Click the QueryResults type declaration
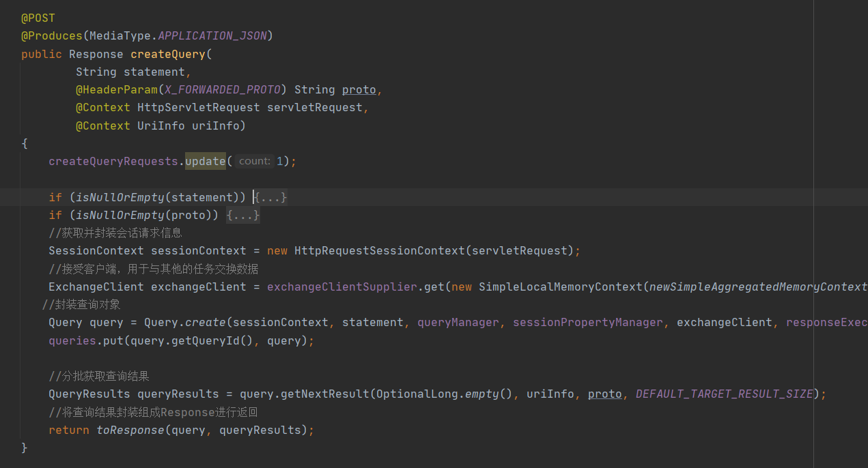Screen dimensions: 868x468 coord(89,394)
